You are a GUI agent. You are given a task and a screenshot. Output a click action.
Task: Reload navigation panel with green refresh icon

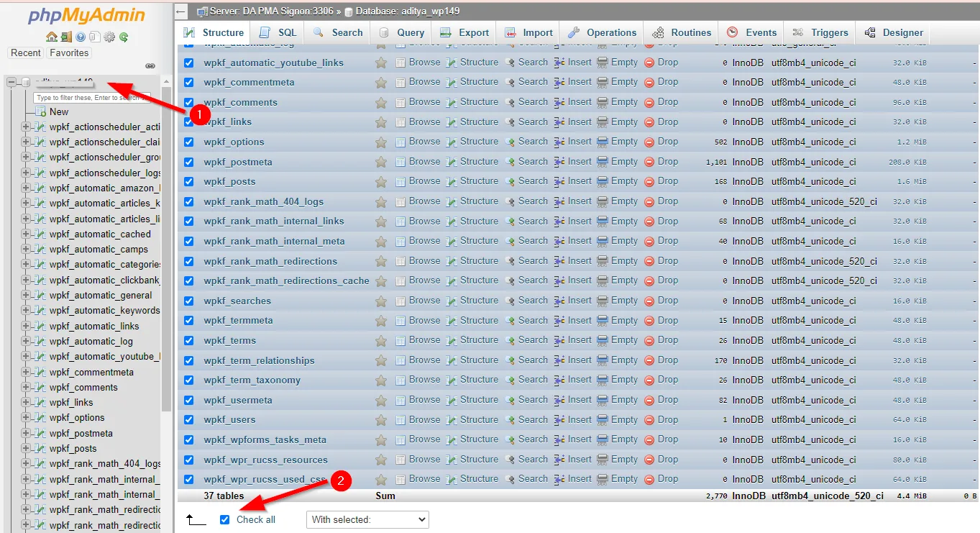[x=124, y=37]
